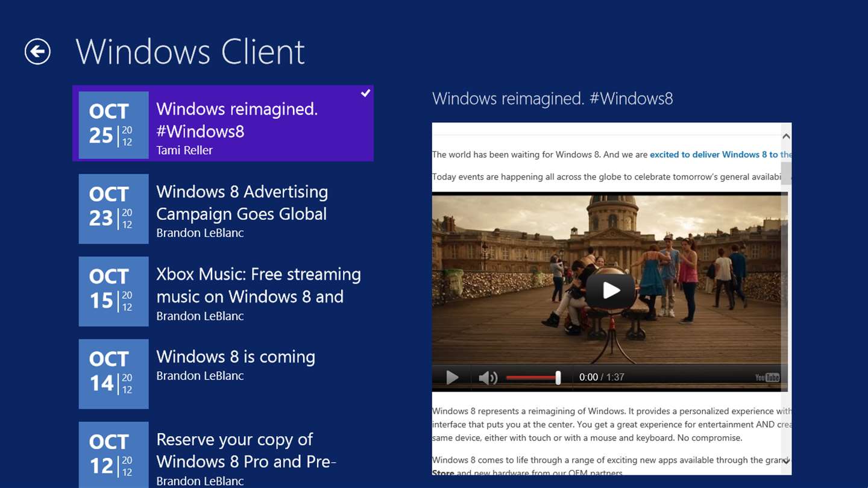868x488 pixels.
Task: Click the OCT 14 date tile
Action: point(113,374)
